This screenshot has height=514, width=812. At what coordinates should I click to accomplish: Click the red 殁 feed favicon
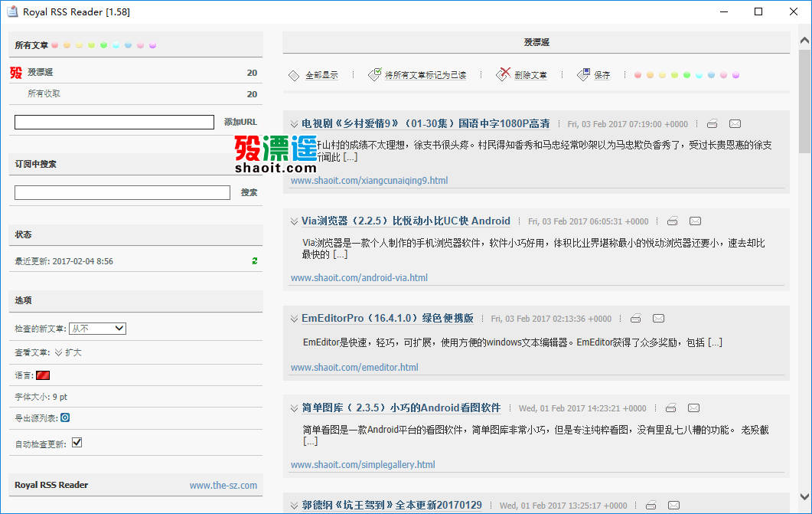pos(16,73)
